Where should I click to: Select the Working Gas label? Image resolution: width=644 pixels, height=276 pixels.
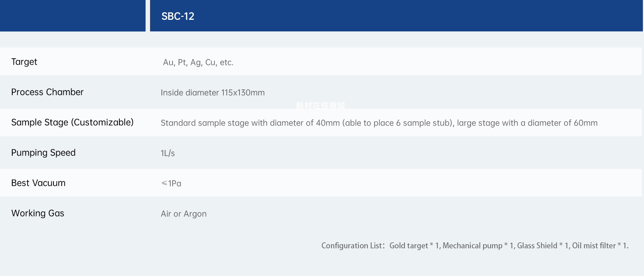[x=38, y=213]
